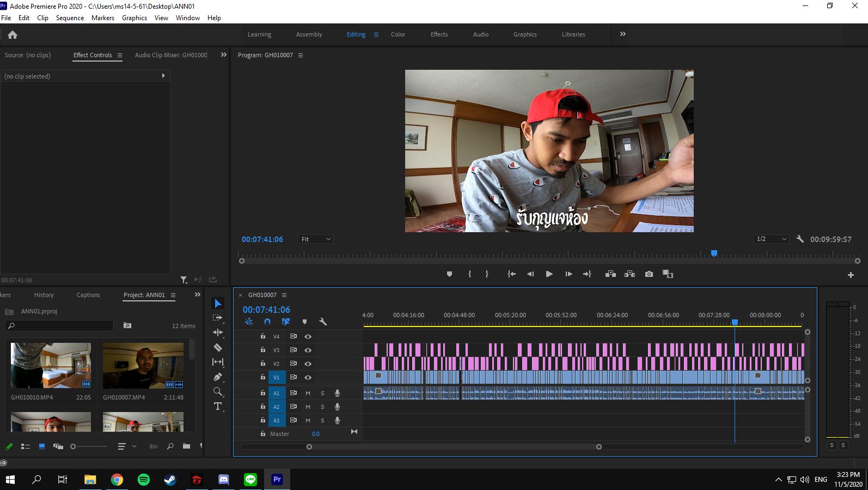Click the timeline horizontal zoom bar
The height and width of the screenshot is (490, 868).
point(454,446)
